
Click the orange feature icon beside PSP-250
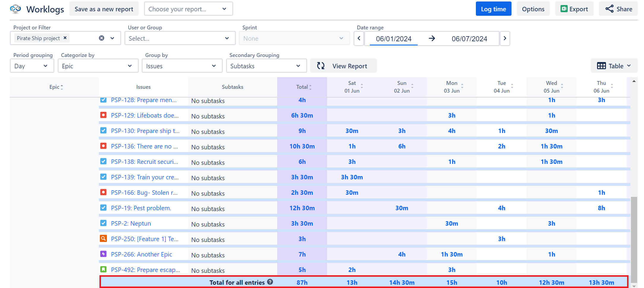click(103, 238)
